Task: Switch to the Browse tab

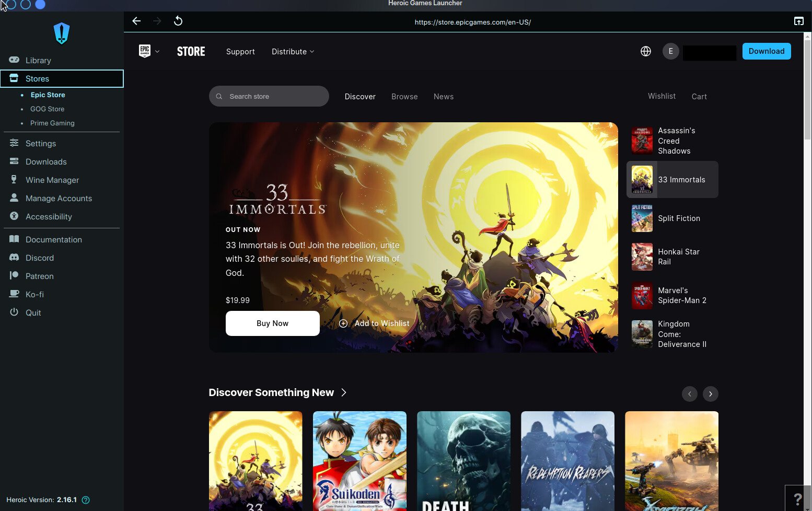Action: [x=404, y=97]
